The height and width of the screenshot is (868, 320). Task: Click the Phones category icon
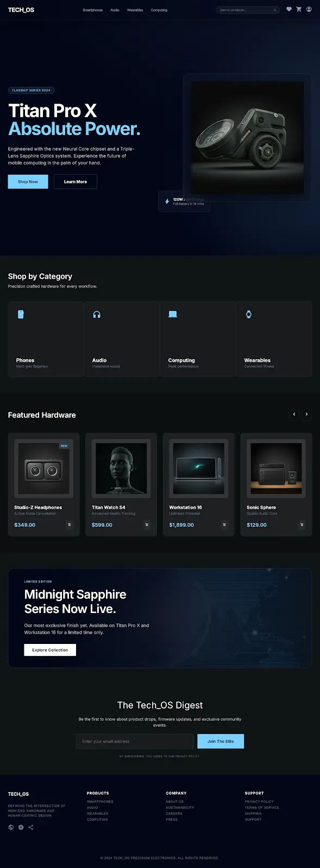click(21, 314)
